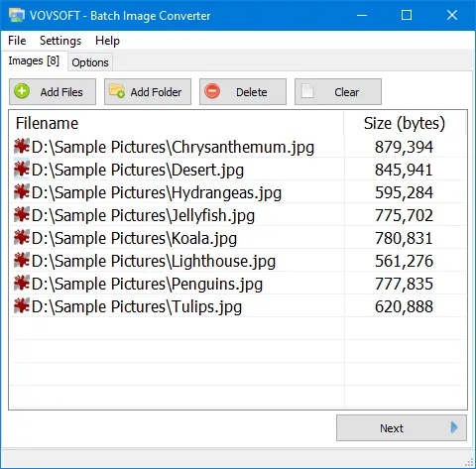The width and height of the screenshot is (476, 469).
Task: Select the Koala.jpg row in the list
Action: click(x=238, y=238)
